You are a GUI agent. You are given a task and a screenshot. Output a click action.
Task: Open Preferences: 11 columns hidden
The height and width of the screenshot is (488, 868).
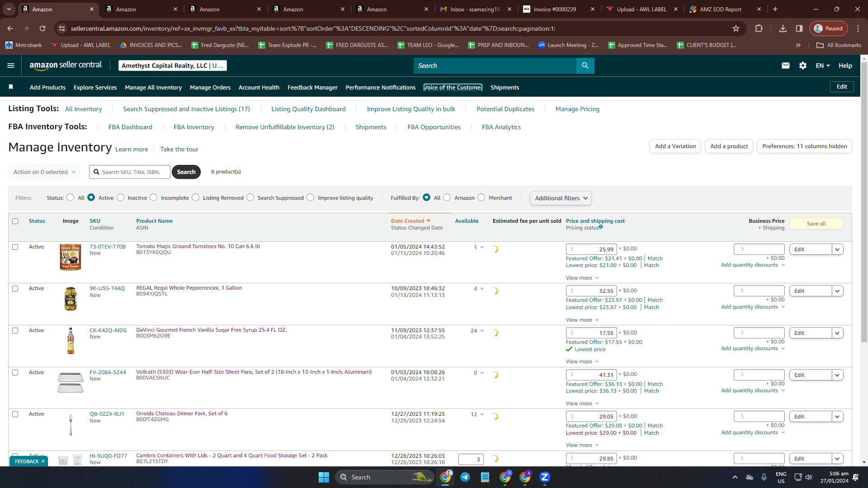pyautogui.click(x=805, y=146)
